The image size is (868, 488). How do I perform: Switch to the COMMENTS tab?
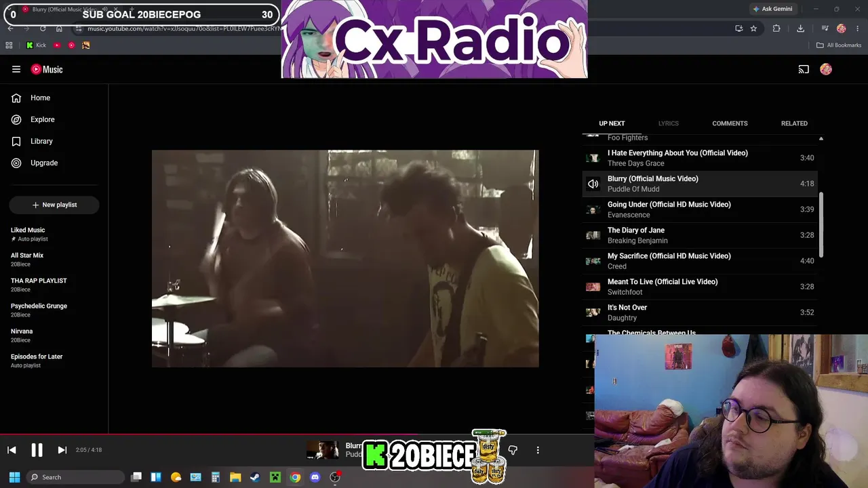click(x=730, y=123)
